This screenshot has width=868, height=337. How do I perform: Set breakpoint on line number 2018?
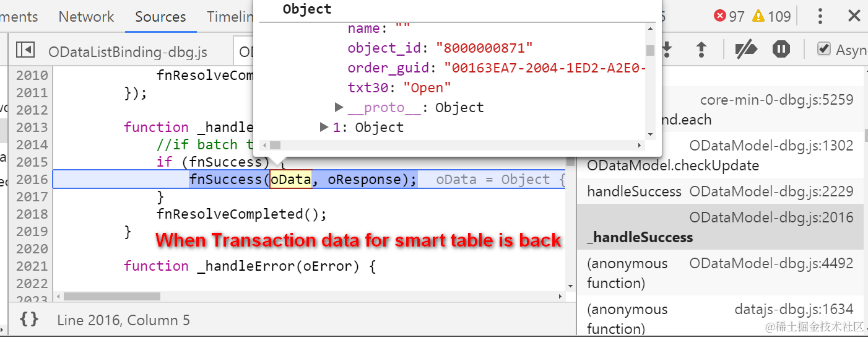tap(32, 214)
